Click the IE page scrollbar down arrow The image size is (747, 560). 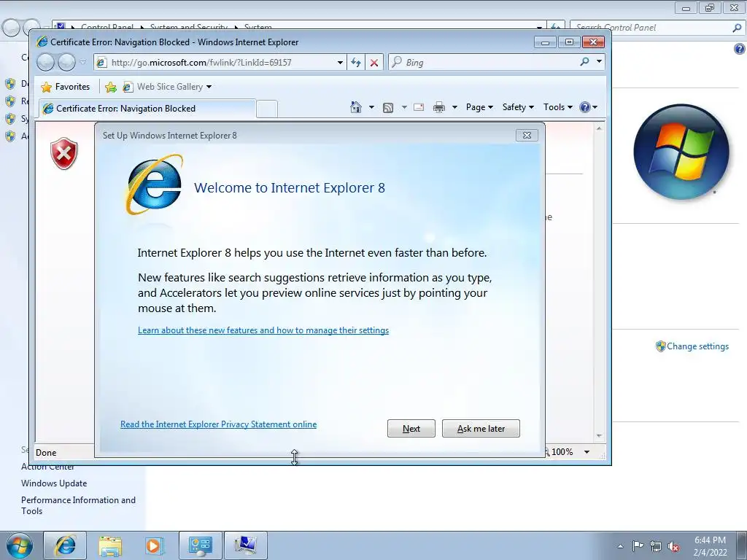599,436
